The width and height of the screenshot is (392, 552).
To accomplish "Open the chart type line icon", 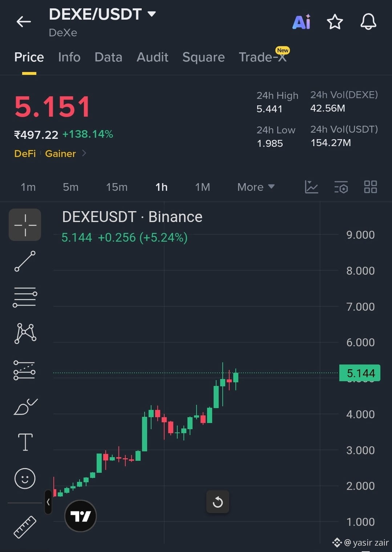I will pos(311,187).
